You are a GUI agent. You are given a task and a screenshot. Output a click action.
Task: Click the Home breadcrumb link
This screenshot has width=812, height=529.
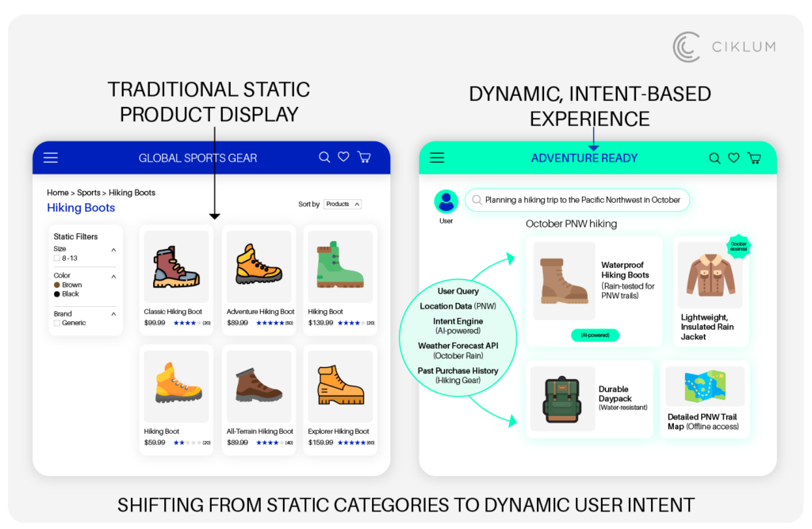(x=57, y=193)
